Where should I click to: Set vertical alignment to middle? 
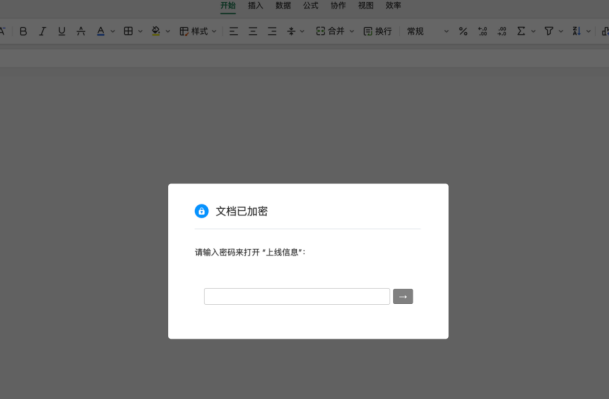pyautogui.click(x=291, y=32)
